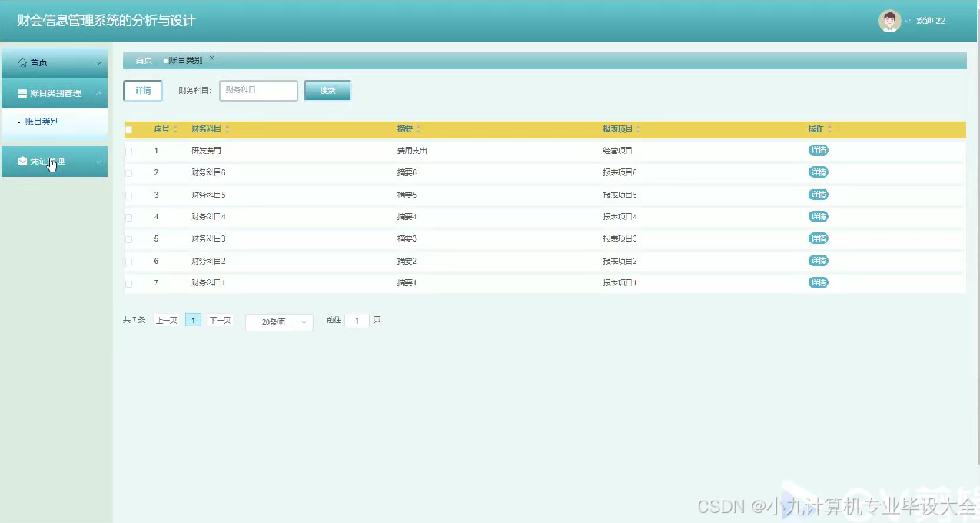Click the 共 7 条 total count text
Viewport: 980px width, 523px height.
pos(134,320)
